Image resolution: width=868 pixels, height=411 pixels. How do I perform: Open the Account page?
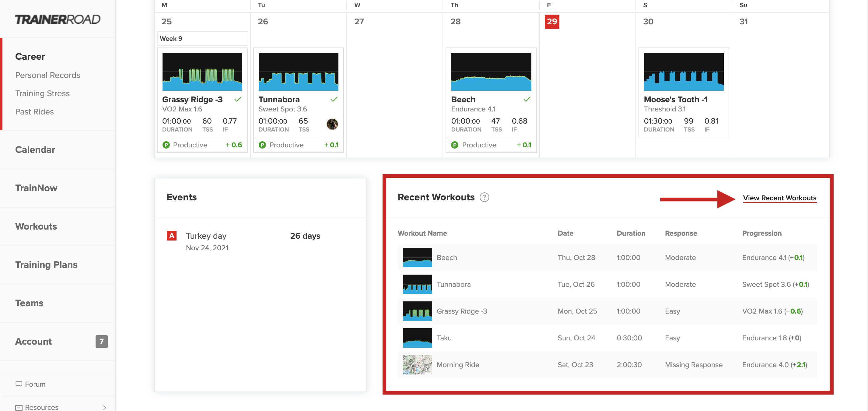click(x=33, y=341)
